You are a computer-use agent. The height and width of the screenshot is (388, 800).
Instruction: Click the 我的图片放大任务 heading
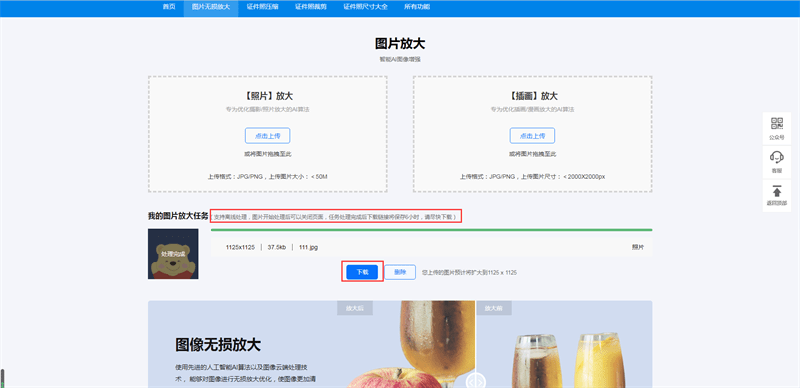pyautogui.click(x=178, y=216)
